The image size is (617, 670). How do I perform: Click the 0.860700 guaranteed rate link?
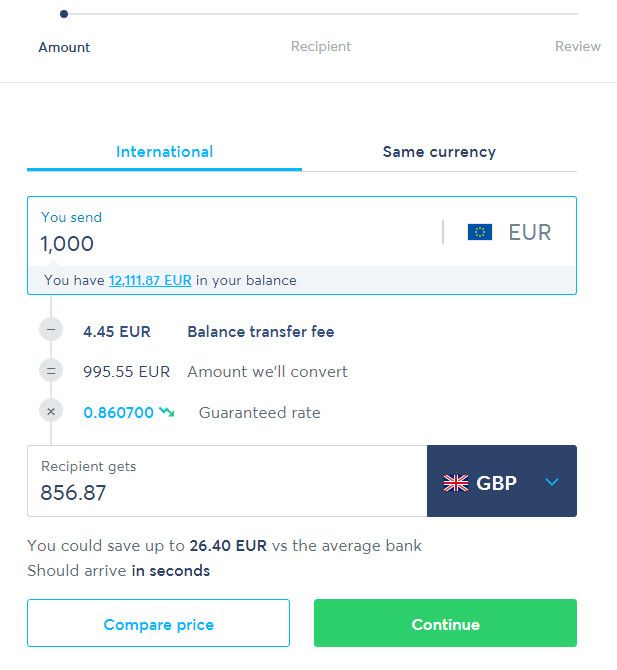click(x=118, y=412)
